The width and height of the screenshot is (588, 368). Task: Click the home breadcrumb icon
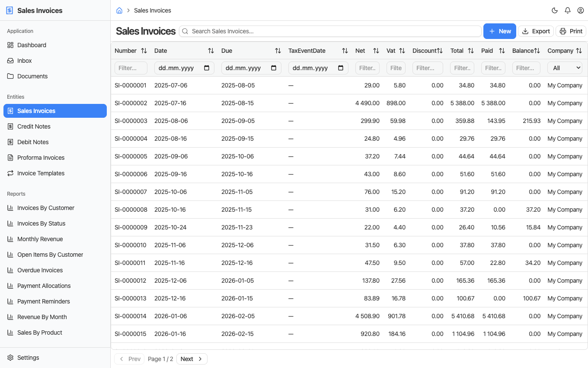click(119, 10)
